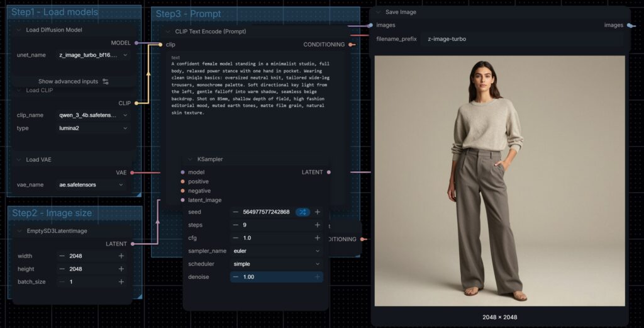Click the filename_prefix z-image-turbo field

click(x=521, y=39)
